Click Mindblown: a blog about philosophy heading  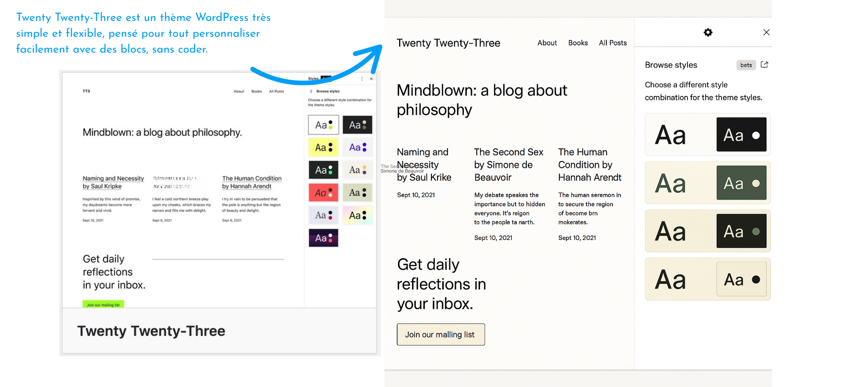coord(482,100)
